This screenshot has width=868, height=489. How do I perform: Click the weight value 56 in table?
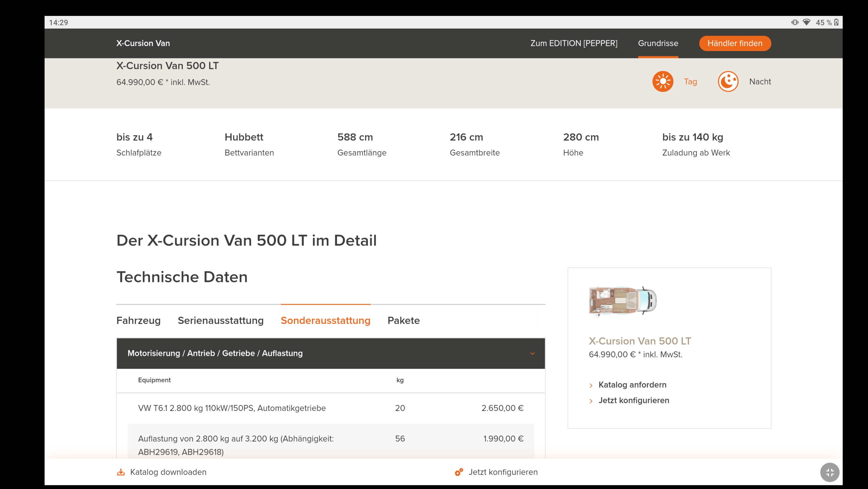tap(400, 439)
